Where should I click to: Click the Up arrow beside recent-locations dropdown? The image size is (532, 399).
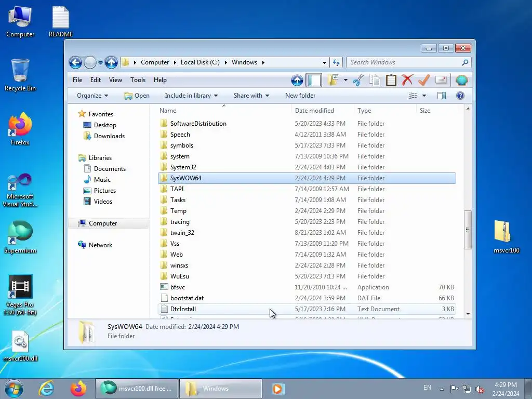[111, 62]
